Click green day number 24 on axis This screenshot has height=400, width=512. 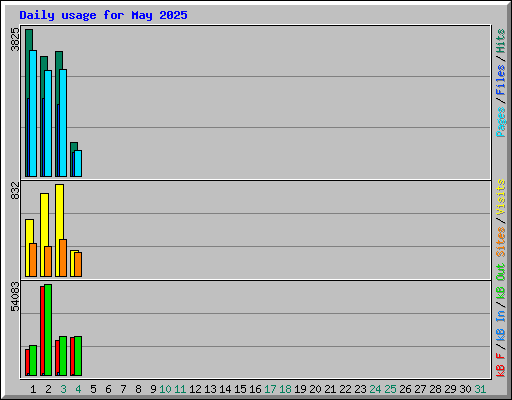click(375, 389)
